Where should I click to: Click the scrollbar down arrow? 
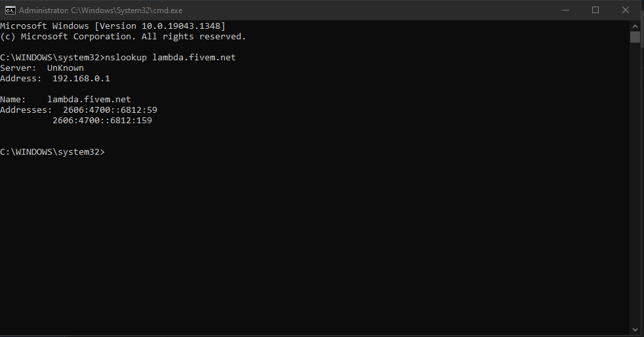point(635,330)
